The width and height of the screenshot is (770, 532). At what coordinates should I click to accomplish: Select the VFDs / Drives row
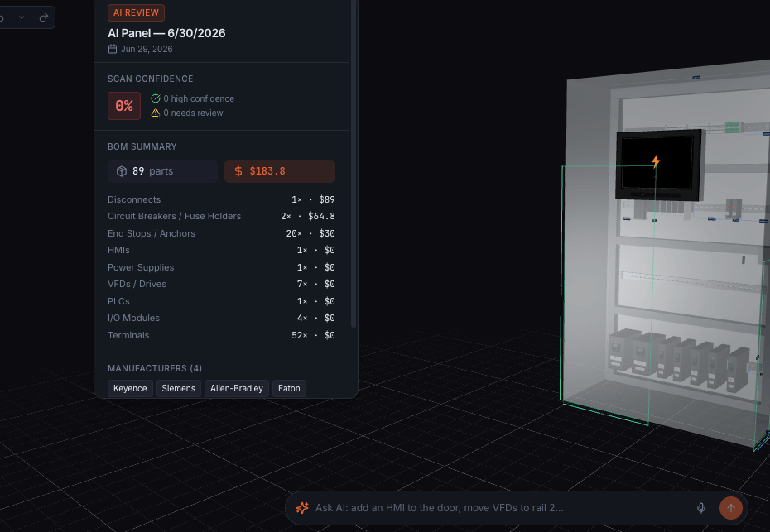221,284
